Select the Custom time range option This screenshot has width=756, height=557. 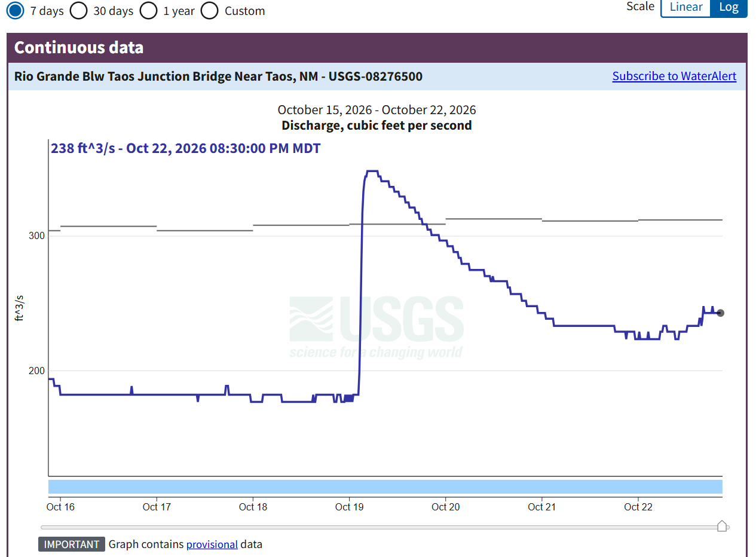210,11
